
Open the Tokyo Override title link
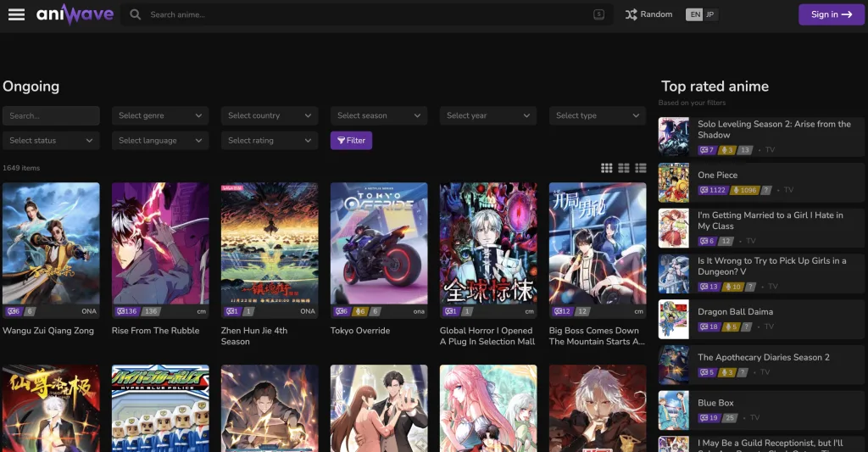(x=360, y=331)
